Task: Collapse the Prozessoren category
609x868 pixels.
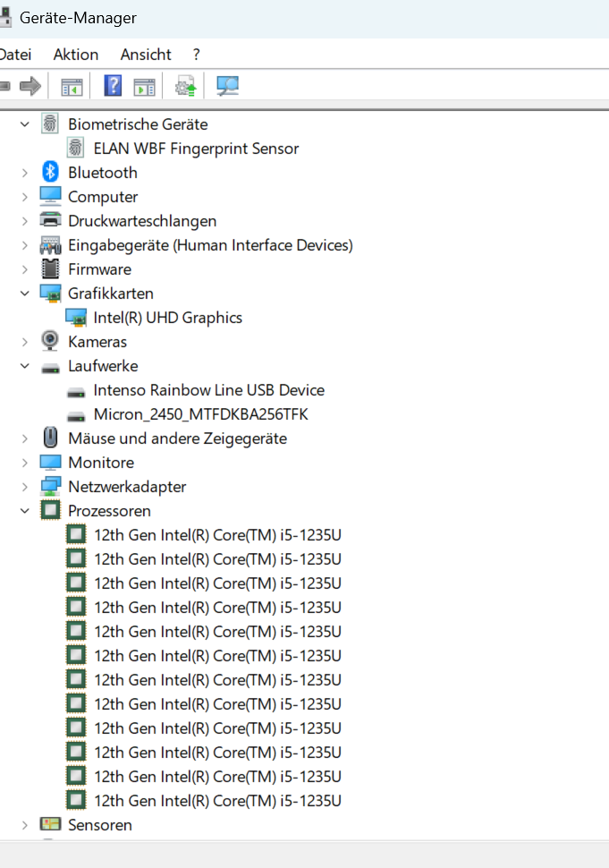Action: point(25,511)
